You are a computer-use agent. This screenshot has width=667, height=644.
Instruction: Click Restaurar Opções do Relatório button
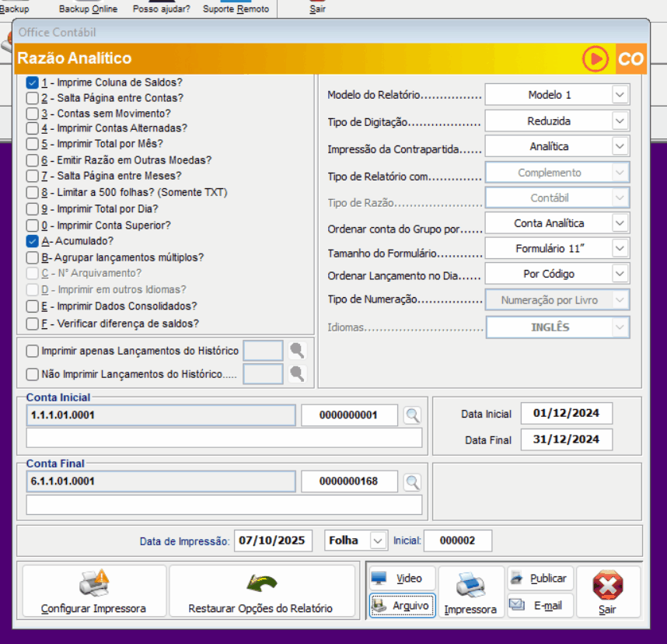tap(260, 592)
